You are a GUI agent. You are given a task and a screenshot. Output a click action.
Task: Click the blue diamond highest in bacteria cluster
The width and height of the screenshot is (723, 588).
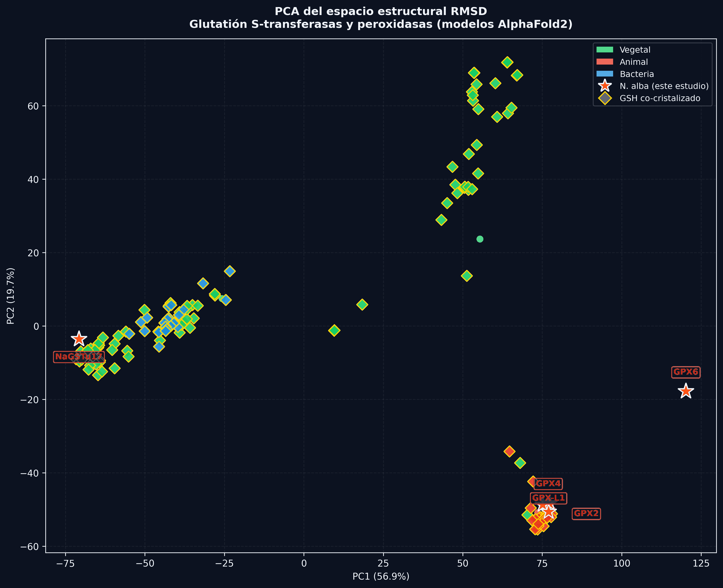point(230,271)
